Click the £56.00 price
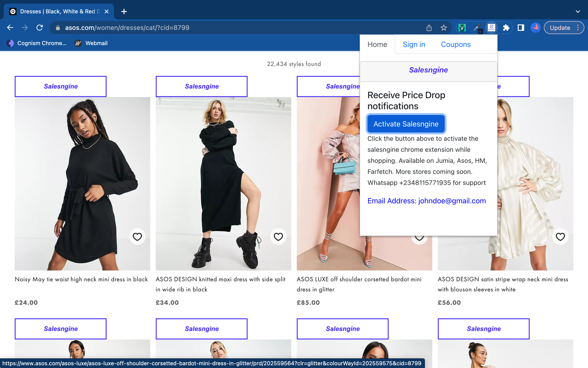 tap(449, 302)
